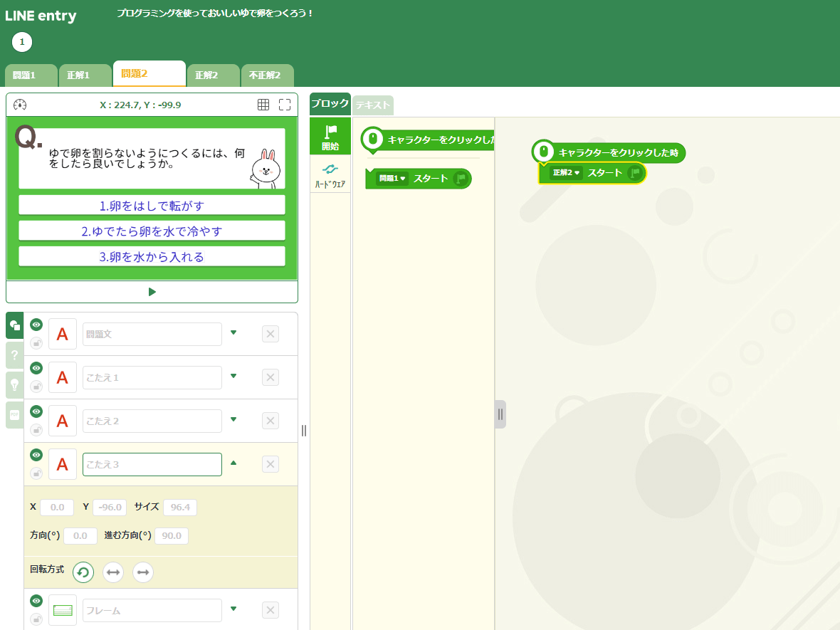Choose answer 1.卵をはしで転がす
This screenshot has height=630, width=840.
click(152, 205)
